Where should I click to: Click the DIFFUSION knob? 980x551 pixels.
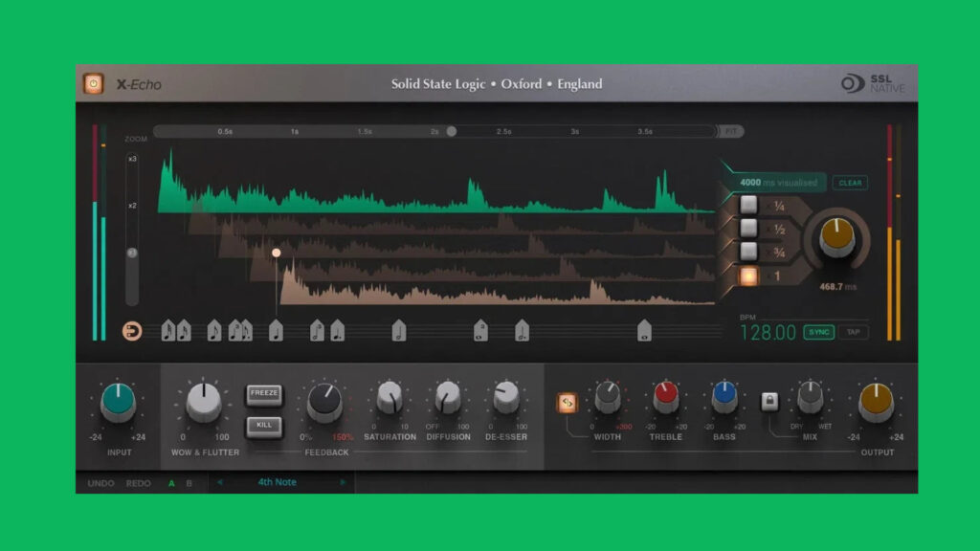pos(448,397)
